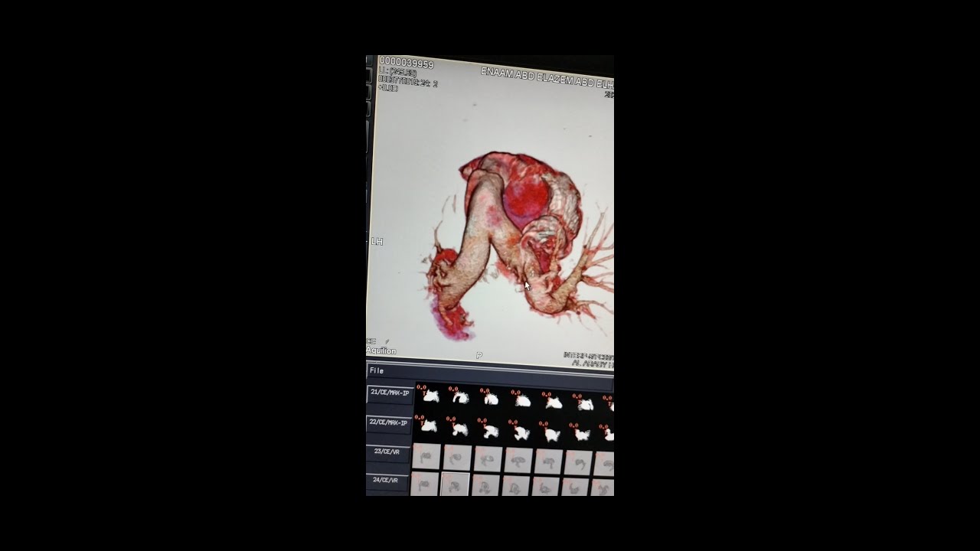Screen dimensions: 980x551
Task: Click the Aquilion scanner label
Action: pos(381,350)
